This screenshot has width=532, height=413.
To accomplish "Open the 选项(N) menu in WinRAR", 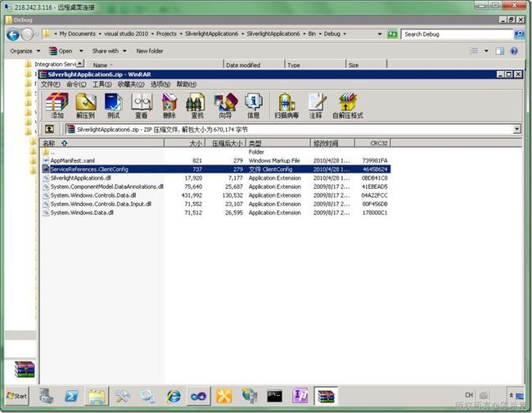I will [160, 84].
